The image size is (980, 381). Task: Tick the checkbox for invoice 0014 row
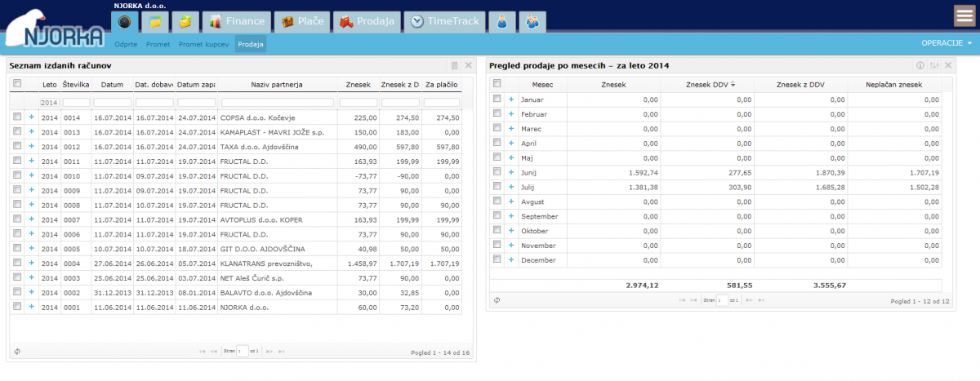tap(17, 117)
